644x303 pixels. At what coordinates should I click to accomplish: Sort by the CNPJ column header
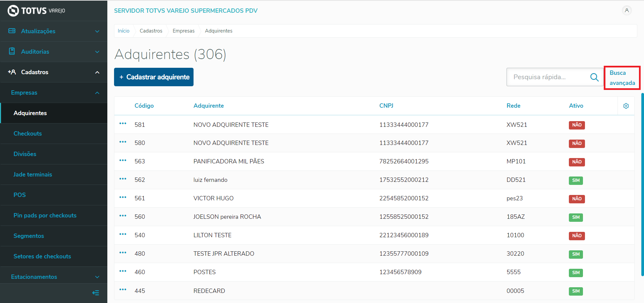pos(386,106)
